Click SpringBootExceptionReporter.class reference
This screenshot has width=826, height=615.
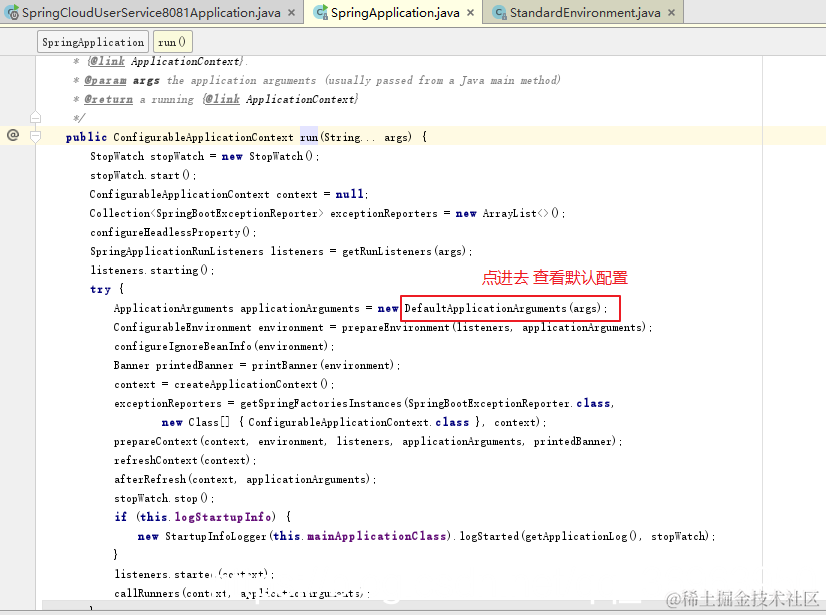pyautogui.click(x=509, y=403)
